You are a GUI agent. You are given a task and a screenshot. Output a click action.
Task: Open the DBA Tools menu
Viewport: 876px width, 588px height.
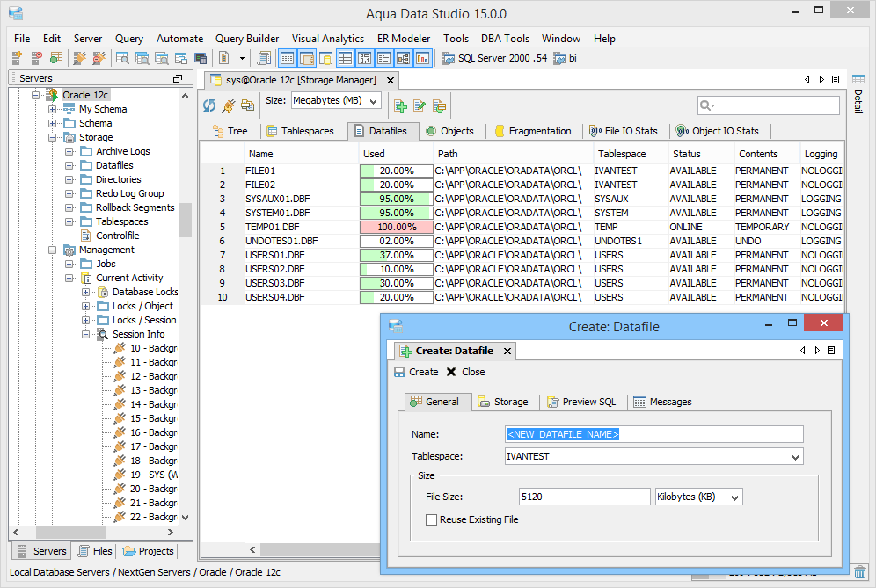(x=505, y=39)
